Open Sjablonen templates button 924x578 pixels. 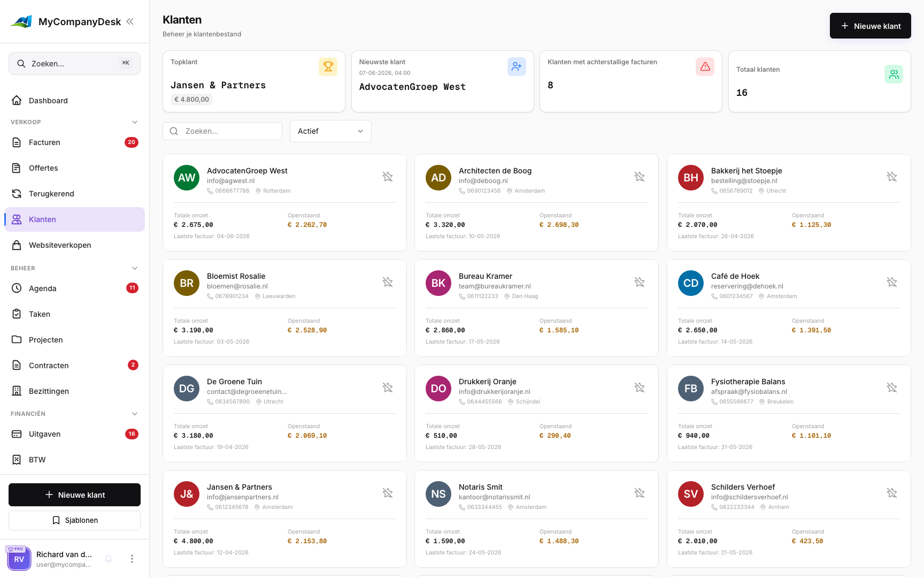(x=74, y=520)
